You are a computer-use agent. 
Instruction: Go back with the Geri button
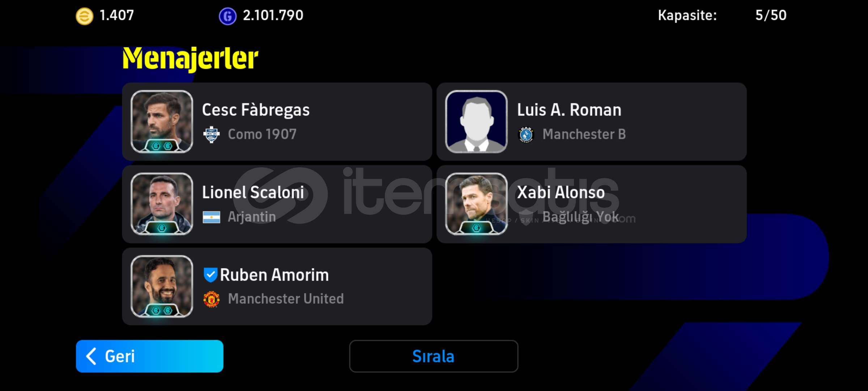(150, 356)
